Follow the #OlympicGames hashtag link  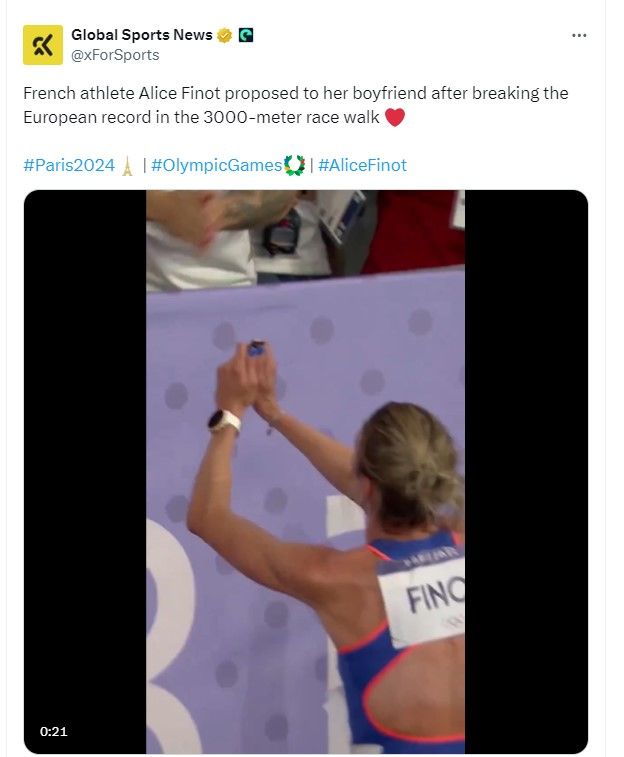216,166
